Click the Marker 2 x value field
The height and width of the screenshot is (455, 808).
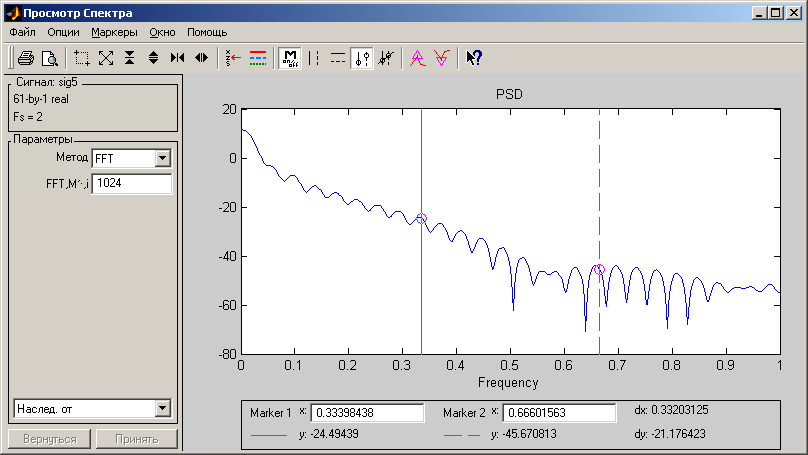(x=559, y=413)
